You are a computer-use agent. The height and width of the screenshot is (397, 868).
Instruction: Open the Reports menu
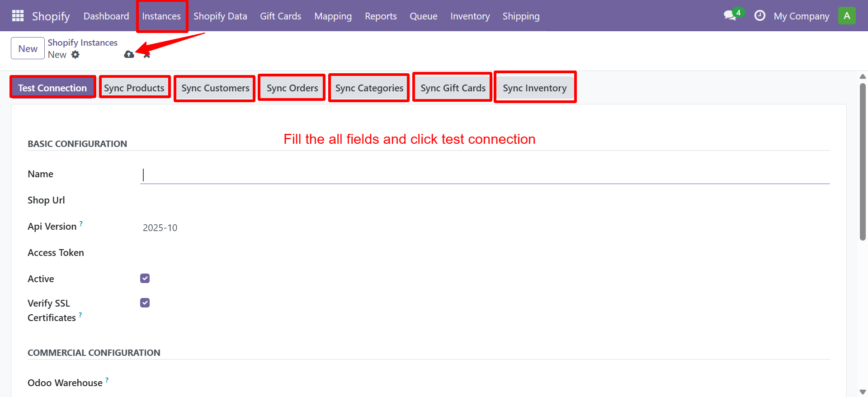(381, 16)
